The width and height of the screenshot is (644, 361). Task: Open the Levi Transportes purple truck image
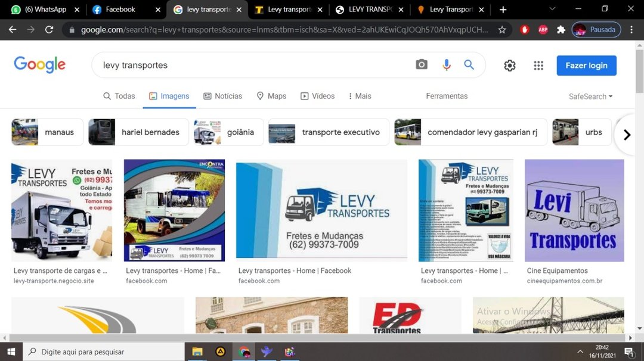[x=574, y=210]
